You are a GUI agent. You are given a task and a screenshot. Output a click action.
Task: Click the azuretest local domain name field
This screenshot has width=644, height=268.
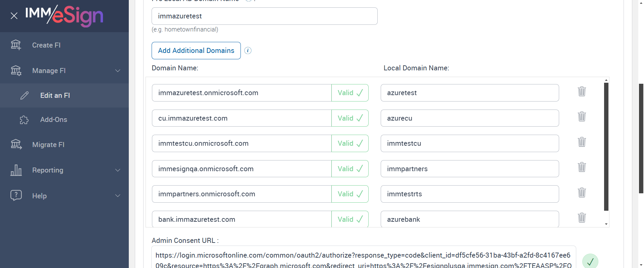(x=470, y=93)
